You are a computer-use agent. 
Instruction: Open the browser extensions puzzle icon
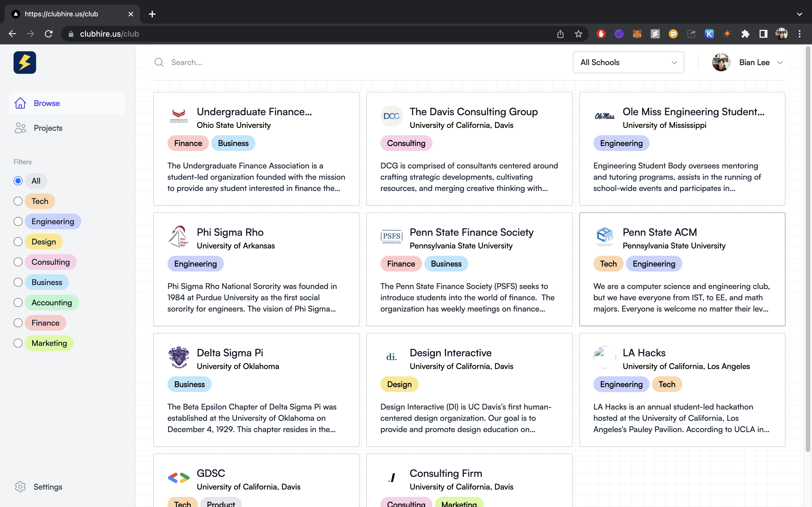(x=745, y=34)
